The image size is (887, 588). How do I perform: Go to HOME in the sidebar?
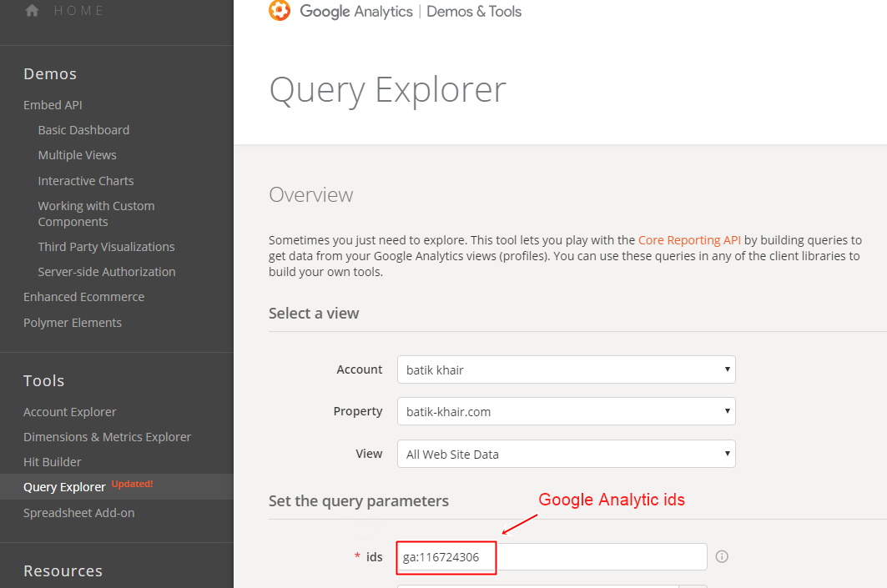click(x=78, y=11)
